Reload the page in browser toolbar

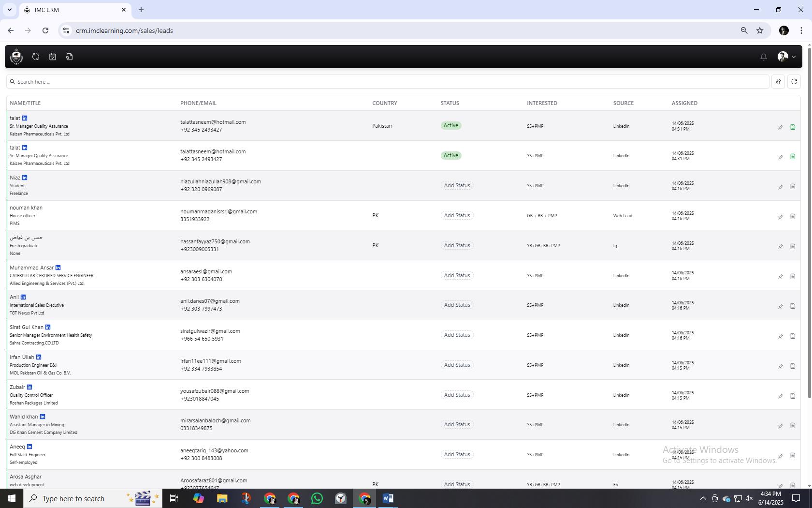tap(45, 30)
